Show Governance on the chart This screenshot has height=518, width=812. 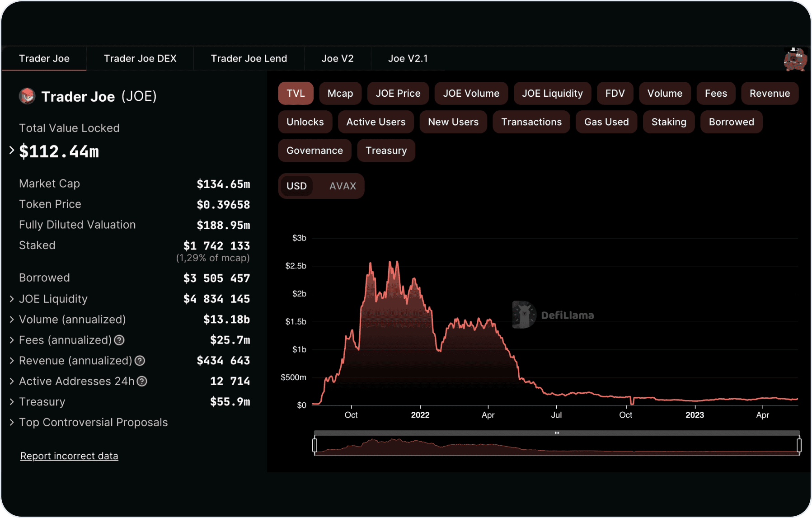coord(314,151)
